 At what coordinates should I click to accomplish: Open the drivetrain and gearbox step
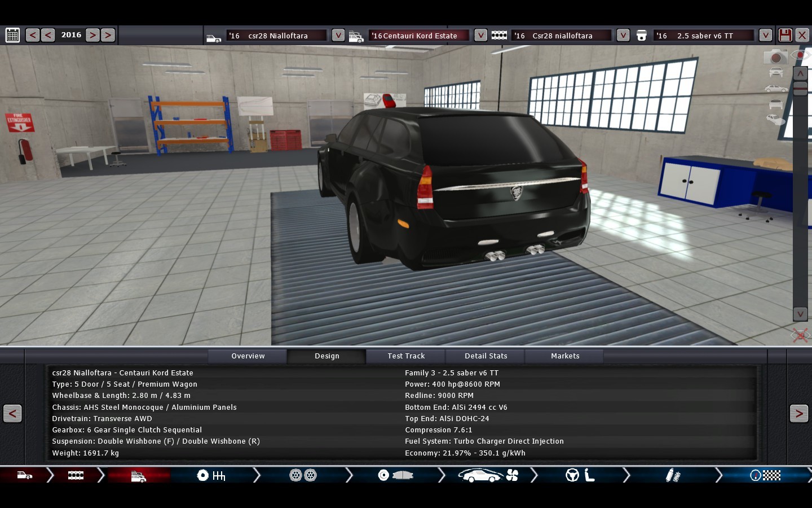coord(211,476)
